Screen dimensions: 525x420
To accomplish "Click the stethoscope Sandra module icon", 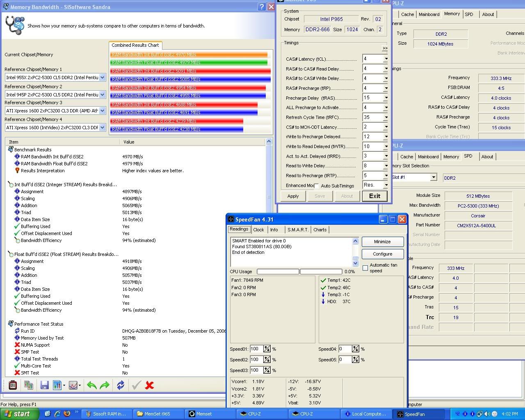I will click(x=15, y=25).
